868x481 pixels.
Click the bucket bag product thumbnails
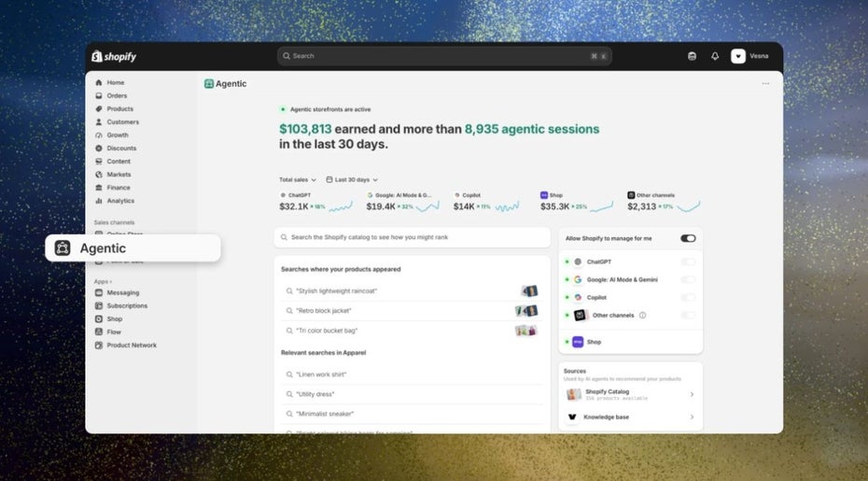(x=526, y=331)
